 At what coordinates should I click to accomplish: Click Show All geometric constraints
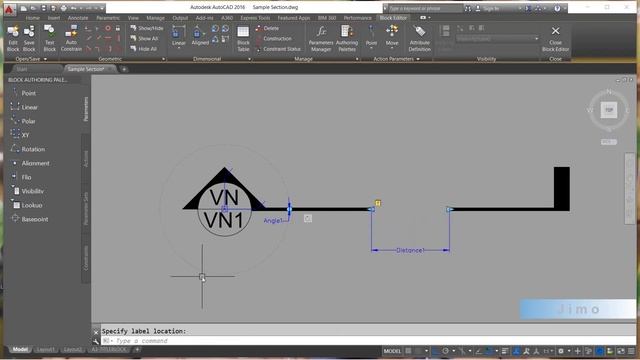(x=144, y=38)
